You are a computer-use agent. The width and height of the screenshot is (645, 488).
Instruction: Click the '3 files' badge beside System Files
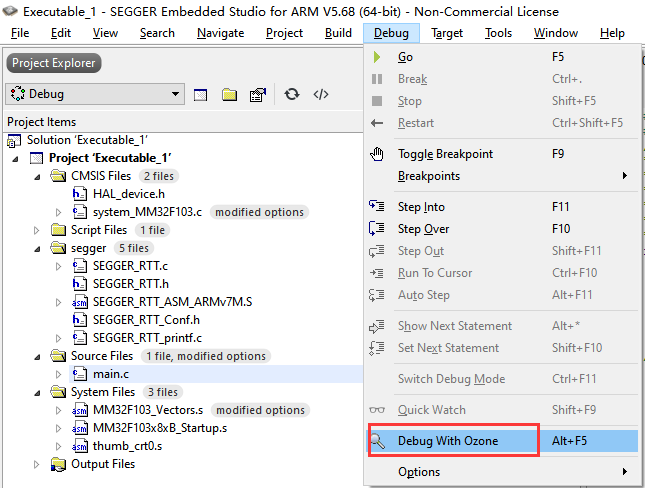point(162,392)
